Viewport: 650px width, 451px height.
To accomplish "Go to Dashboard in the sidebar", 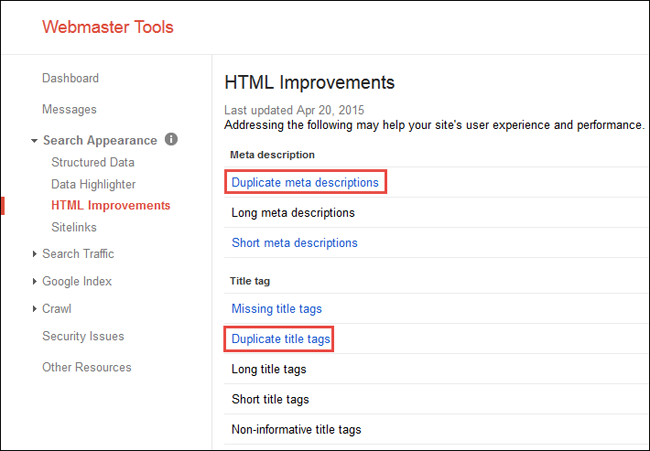I will [70, 78].
